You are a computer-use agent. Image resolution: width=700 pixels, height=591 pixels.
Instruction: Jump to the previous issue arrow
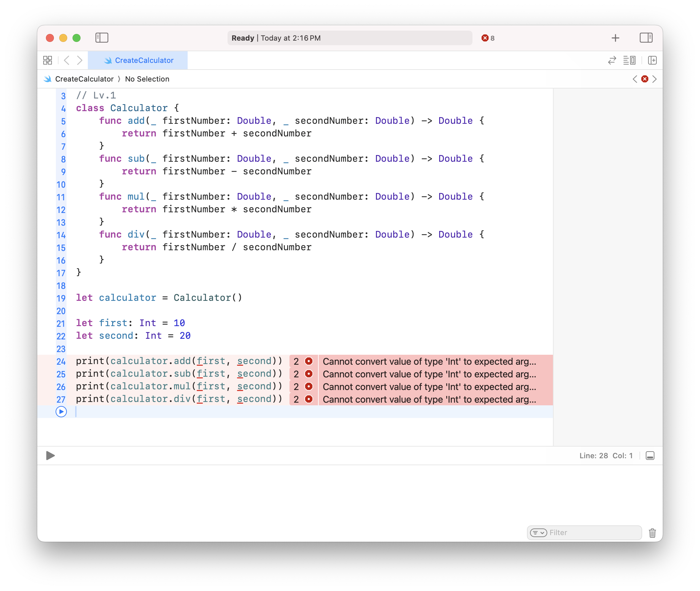[635, 79]
